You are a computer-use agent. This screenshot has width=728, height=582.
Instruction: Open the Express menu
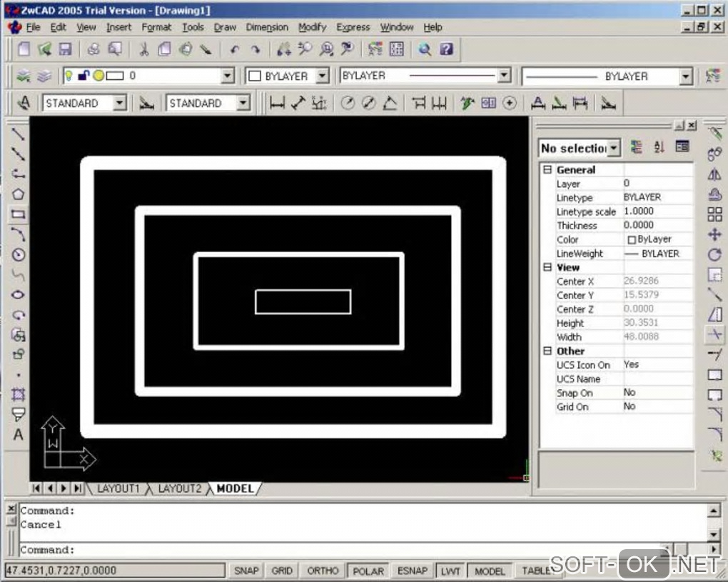tap(353, 27)
